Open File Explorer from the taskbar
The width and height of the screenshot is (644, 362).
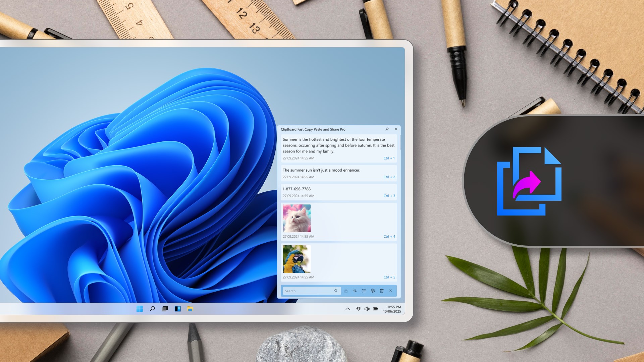(190, 309)
